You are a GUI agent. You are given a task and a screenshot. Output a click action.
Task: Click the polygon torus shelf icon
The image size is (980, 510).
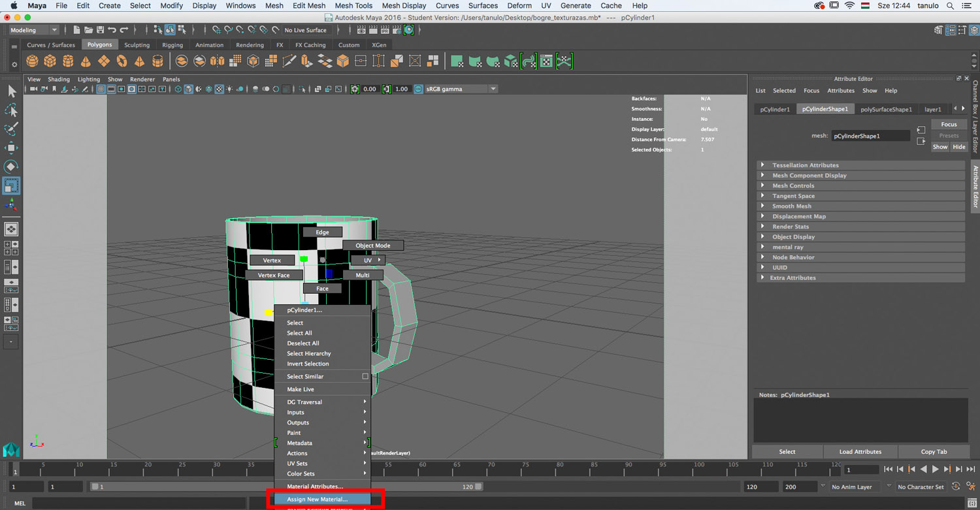[x=122, y=61]
